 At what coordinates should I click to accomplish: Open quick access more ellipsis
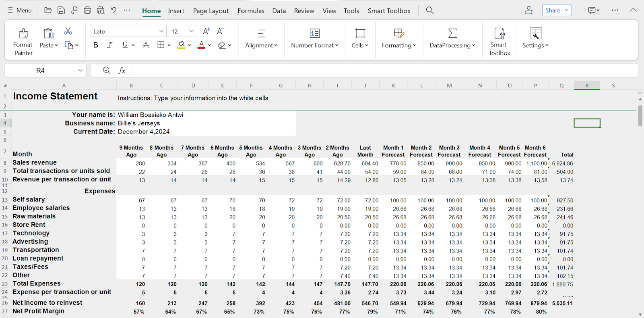coord(127,10)
